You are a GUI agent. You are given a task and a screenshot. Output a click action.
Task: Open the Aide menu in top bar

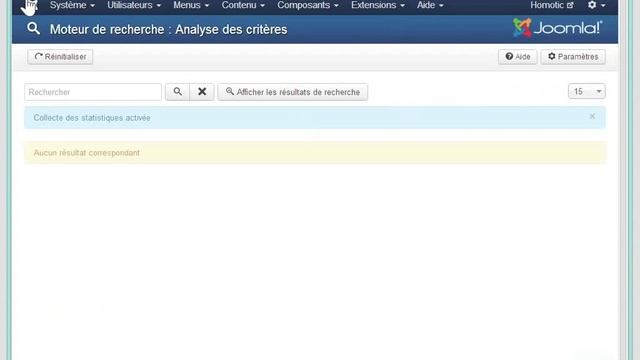430,5
